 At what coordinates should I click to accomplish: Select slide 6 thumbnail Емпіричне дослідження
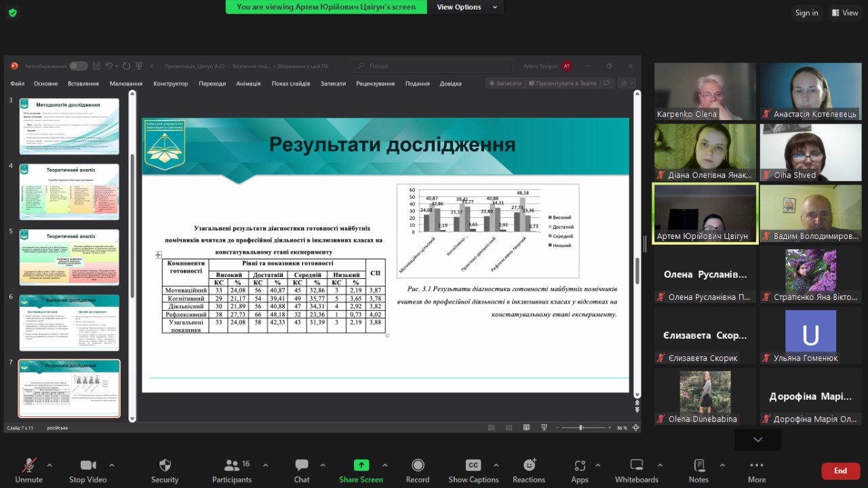click(69, 322)
